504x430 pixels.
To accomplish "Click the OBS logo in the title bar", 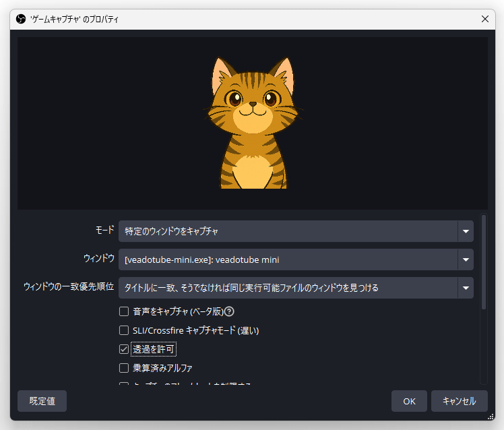I will click(x=20, y=20).
